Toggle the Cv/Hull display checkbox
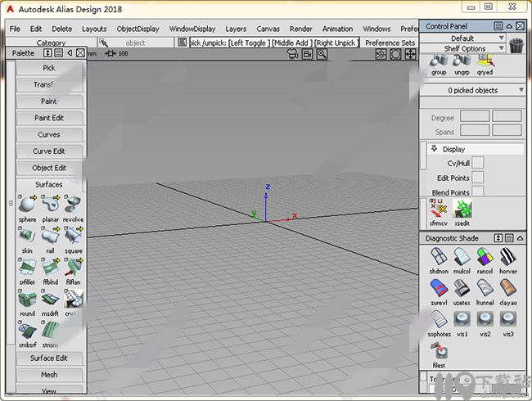Viewport: 532px width, 401px height. (478, 163)
